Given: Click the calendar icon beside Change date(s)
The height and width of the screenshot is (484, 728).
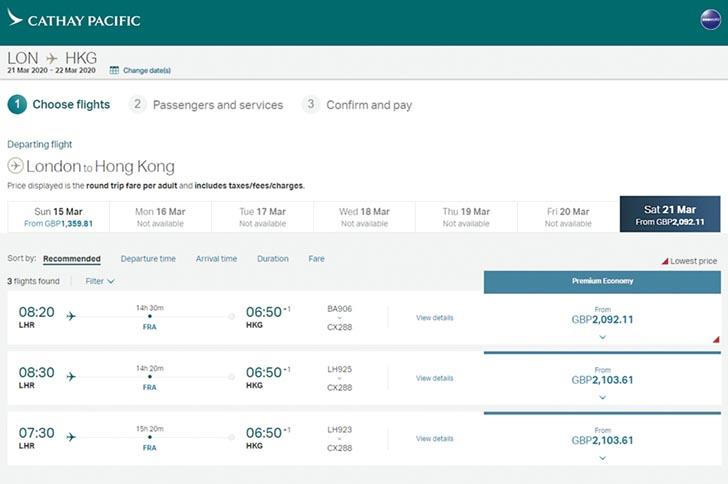Looking at the screenshot, I should coord(114,70).
